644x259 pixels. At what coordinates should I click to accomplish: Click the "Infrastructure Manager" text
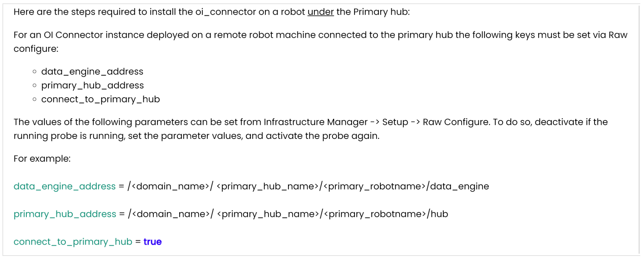pyautogui.click(x=315, y=122)
